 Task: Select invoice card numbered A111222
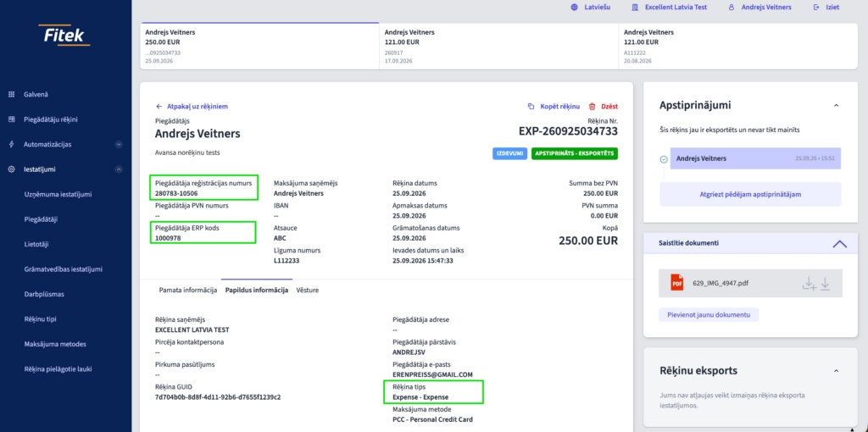tap(737, 46)
